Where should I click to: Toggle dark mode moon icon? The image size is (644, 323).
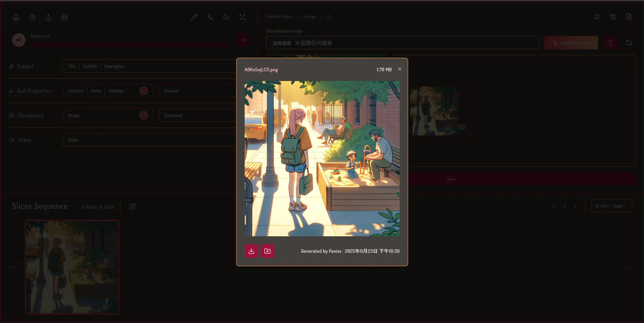click(226, 17)
